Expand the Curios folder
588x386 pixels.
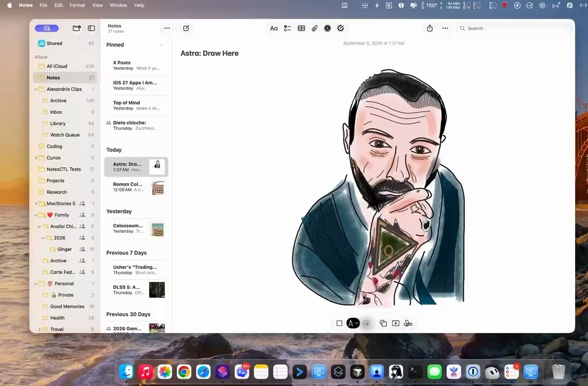pos(36,158)
